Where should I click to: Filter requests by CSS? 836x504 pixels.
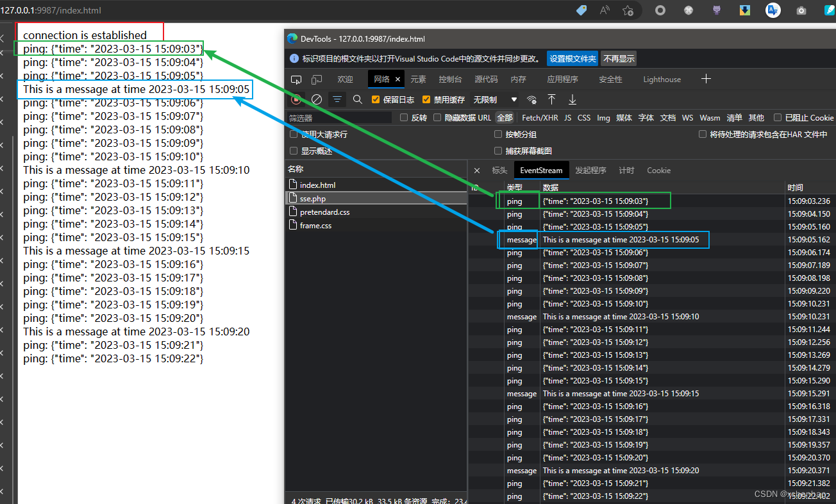click(x=584, y=117)
